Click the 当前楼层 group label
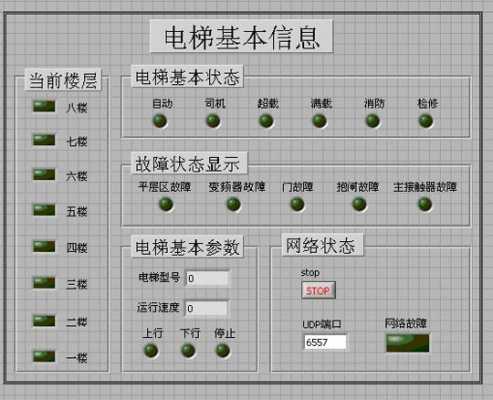This screenshot has height=400, width=493. click(63, 80)
